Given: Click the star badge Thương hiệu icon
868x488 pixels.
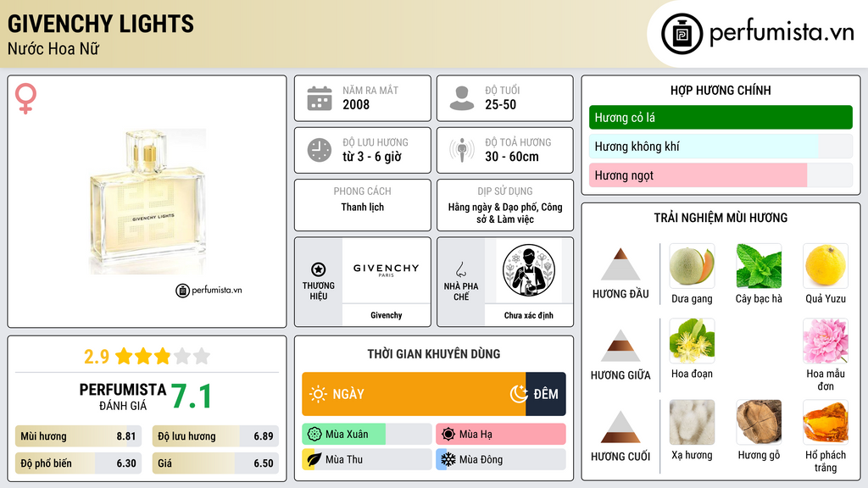Looking at the screenshot, I should [x=319, y=269].
